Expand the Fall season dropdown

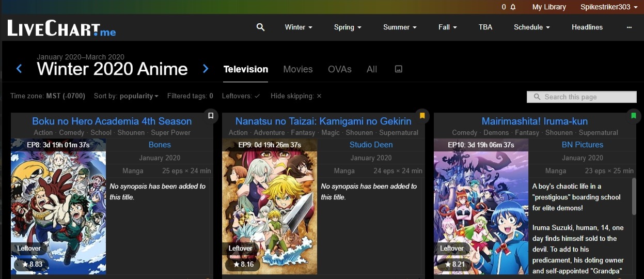(x=448, y=27)
